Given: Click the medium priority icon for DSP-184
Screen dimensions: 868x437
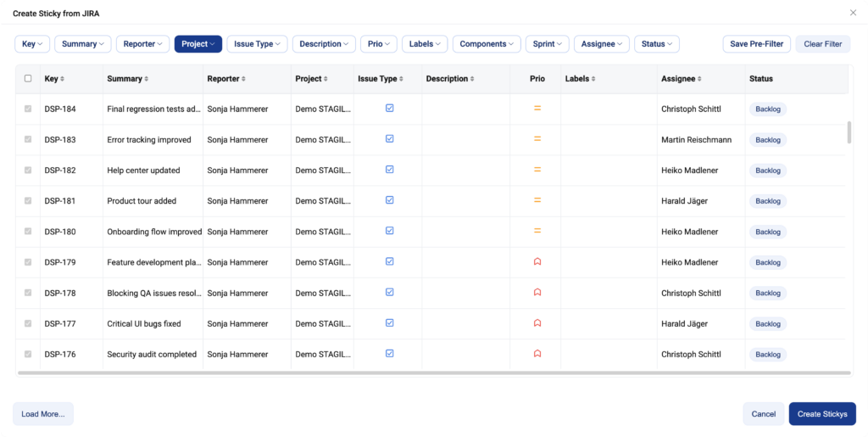Looking at the screenshot, I should coord(537,109).
